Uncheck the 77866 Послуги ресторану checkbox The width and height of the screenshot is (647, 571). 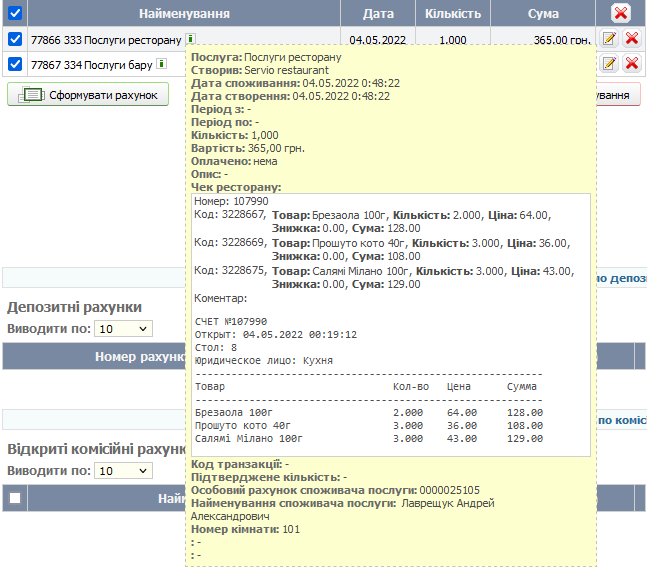[14, 40]
